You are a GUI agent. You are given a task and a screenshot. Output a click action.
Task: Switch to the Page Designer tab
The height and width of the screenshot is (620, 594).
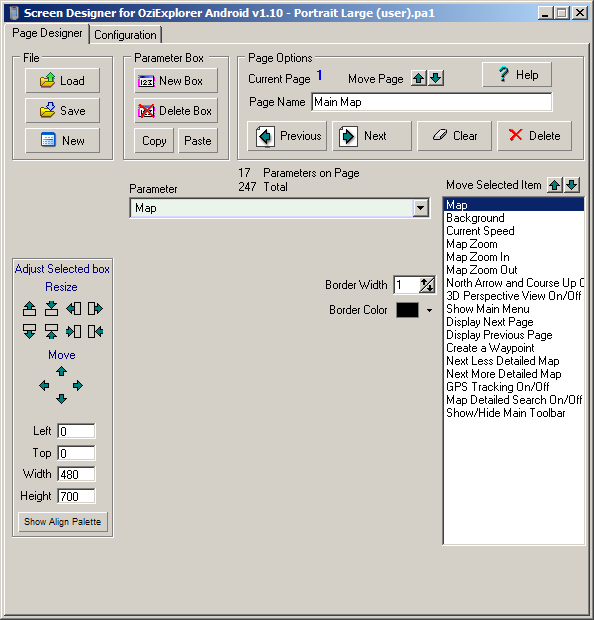47,33
